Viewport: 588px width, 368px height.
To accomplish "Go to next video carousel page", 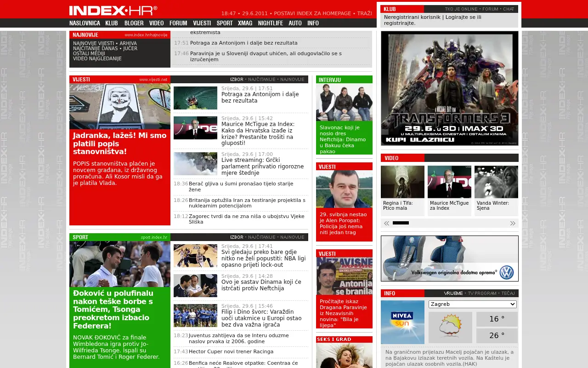I will click(x=513, y=223).
